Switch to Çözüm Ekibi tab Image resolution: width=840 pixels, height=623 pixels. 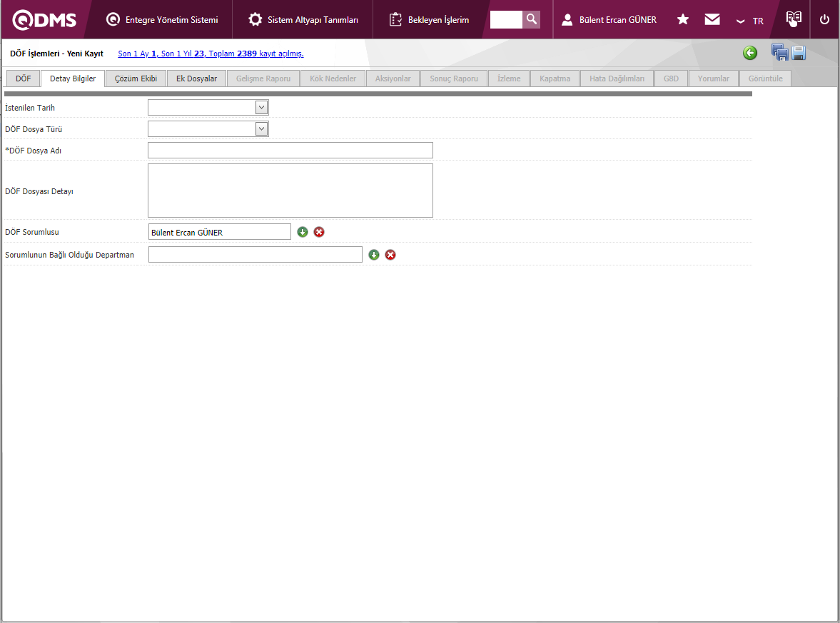tap(136, 78)
